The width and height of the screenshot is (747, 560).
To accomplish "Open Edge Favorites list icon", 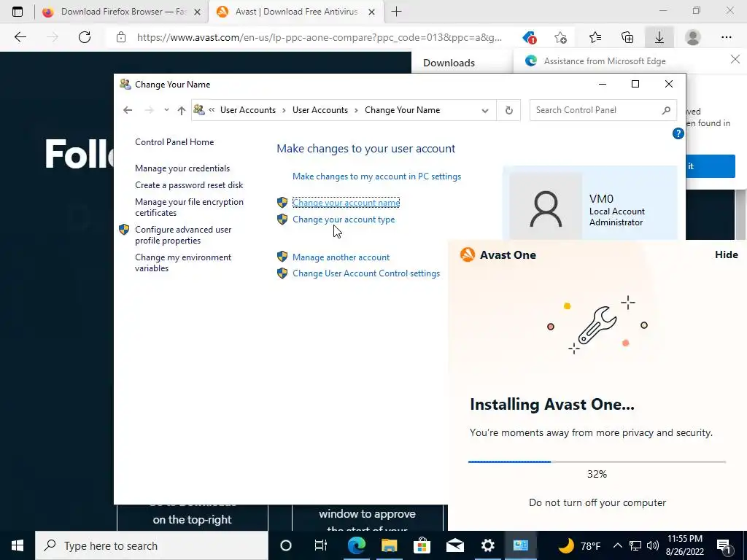I will tap(595, 37).
